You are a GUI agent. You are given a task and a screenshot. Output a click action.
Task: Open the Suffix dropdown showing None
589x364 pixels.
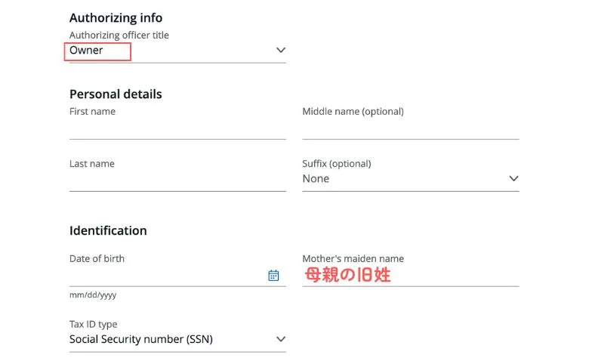point(408,179)
